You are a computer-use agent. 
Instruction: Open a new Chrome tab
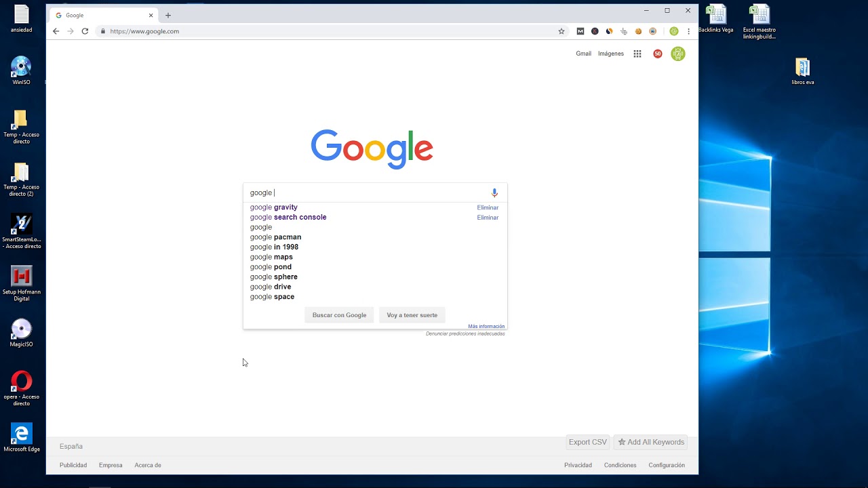(168, 15)
